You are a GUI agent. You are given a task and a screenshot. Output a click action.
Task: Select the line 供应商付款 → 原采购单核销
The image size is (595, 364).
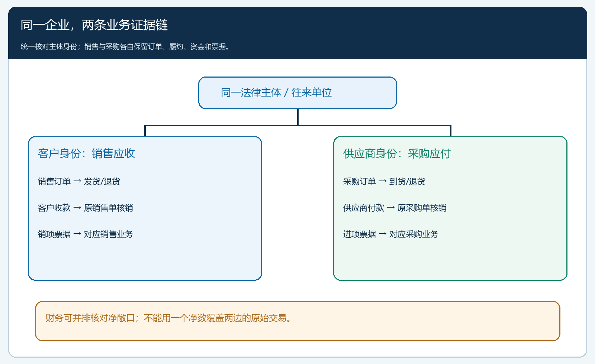[x=395, y=208]
